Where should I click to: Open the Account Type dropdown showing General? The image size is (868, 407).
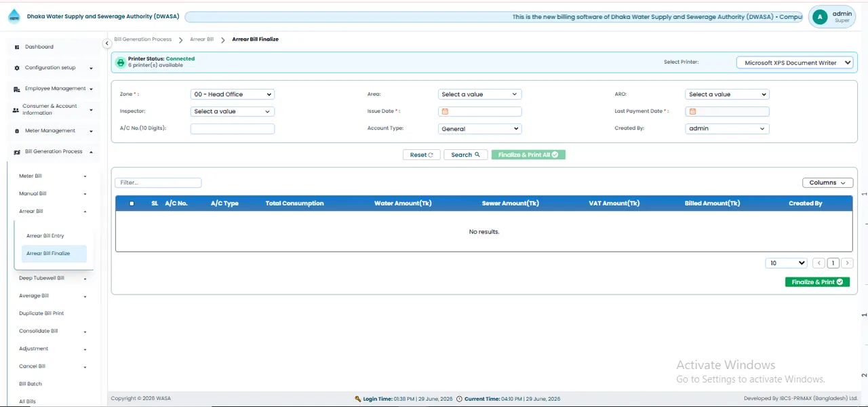pyautogui.click(x=479, y=128)
